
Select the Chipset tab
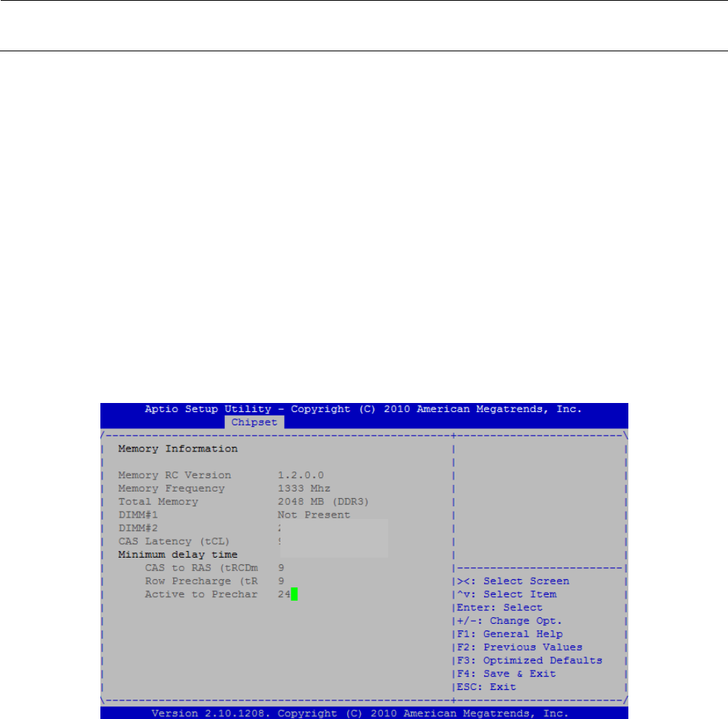[x=254, y=422]
